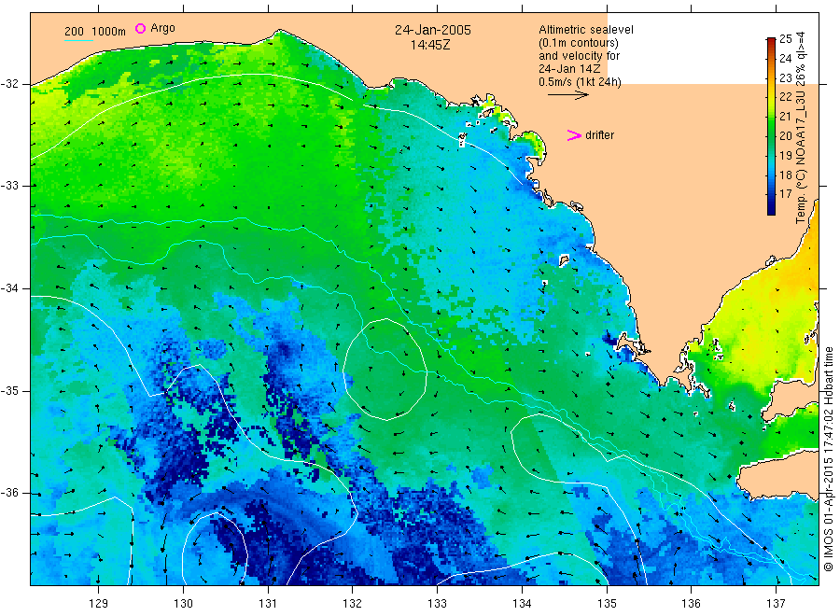The height and width of the screenshot is (616, 840).
Task: Click the color bar value '21'
Action: (785, 117)
